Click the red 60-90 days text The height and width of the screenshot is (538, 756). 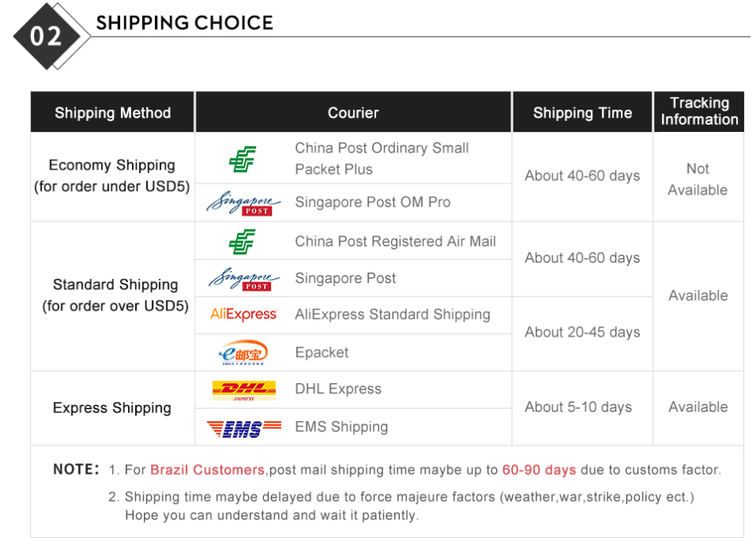[x=539, y=470]
